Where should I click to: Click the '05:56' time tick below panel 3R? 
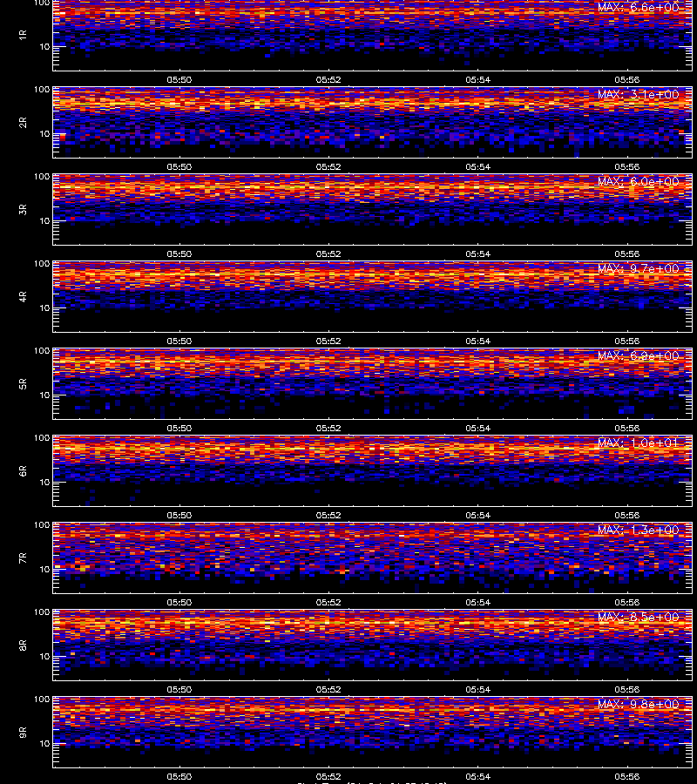627,254
